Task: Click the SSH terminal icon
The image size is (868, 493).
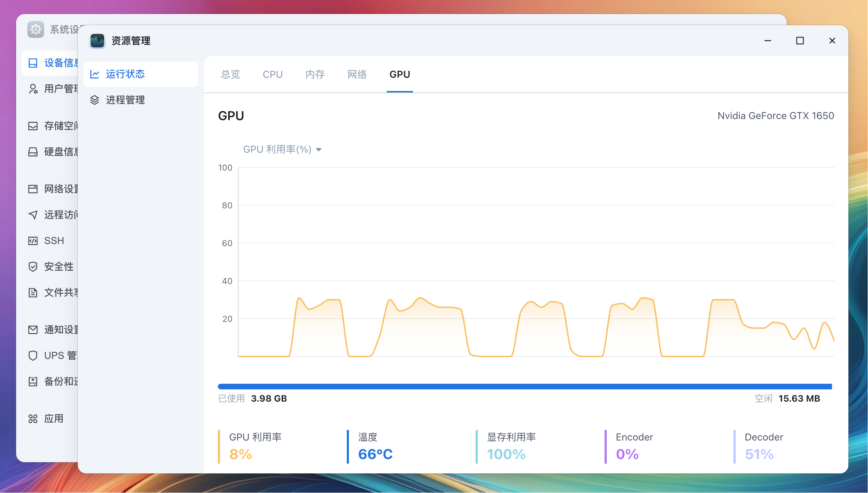Action: (x=33, y=241)
